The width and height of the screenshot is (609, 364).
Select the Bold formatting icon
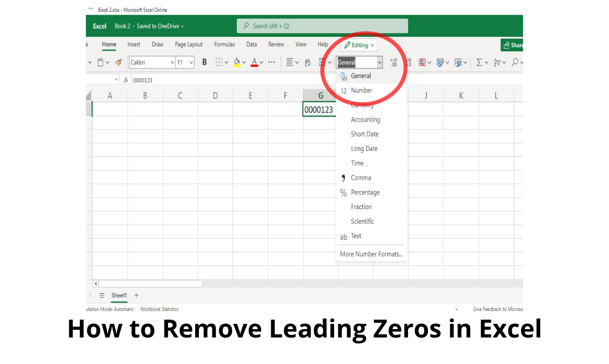204,62
